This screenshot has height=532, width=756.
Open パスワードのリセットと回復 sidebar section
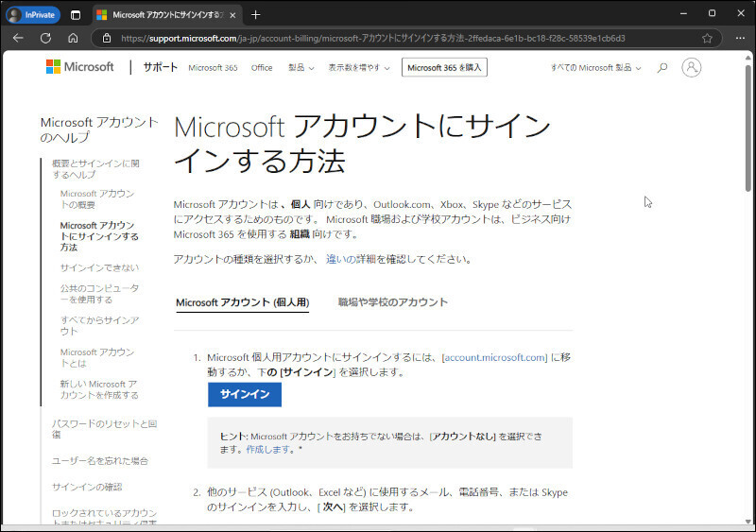point(104,429)
